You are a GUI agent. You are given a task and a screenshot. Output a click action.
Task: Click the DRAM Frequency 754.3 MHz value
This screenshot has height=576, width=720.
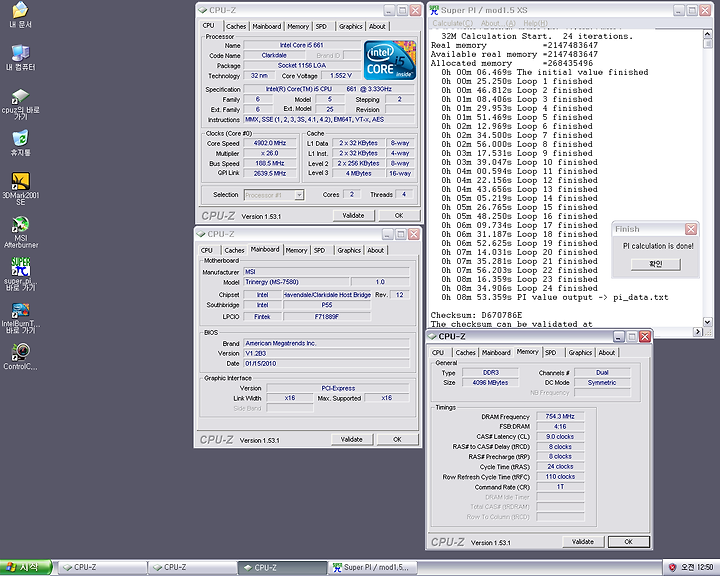pos(560,416)
